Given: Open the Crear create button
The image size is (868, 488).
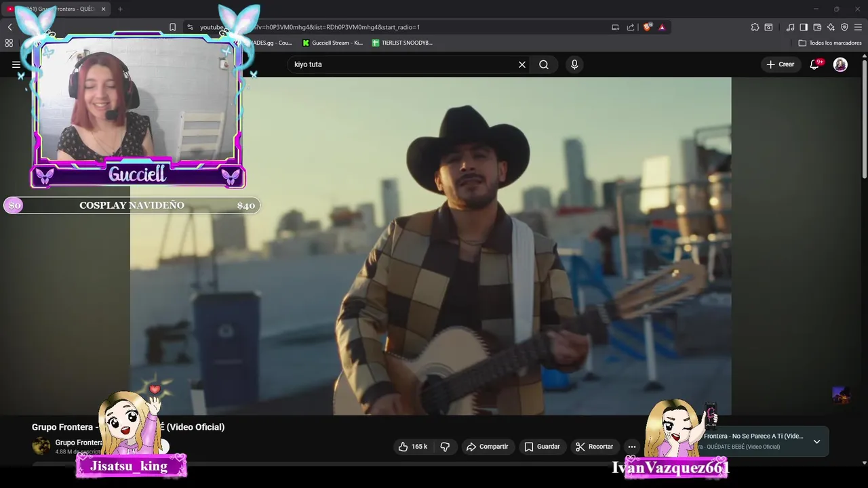Looking at the screenshot, I should pyautogui.click(x=780, y=64).
